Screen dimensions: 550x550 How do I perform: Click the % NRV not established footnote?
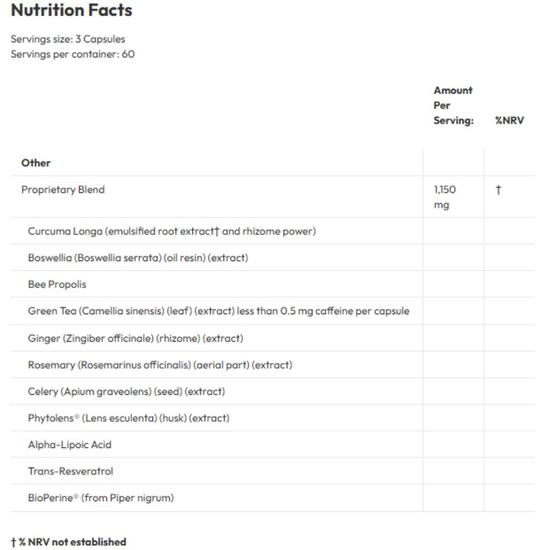pyautogui.click(x=68, y=542)
